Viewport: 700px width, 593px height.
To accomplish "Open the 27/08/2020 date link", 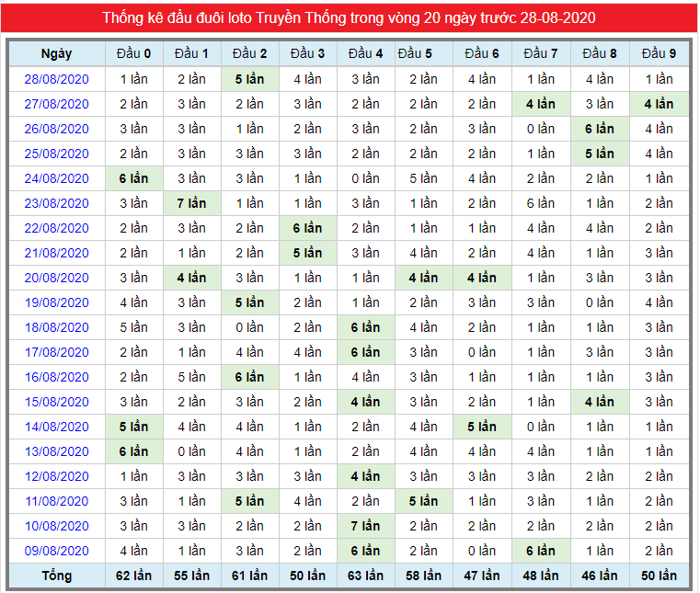I will coord(57,104).
